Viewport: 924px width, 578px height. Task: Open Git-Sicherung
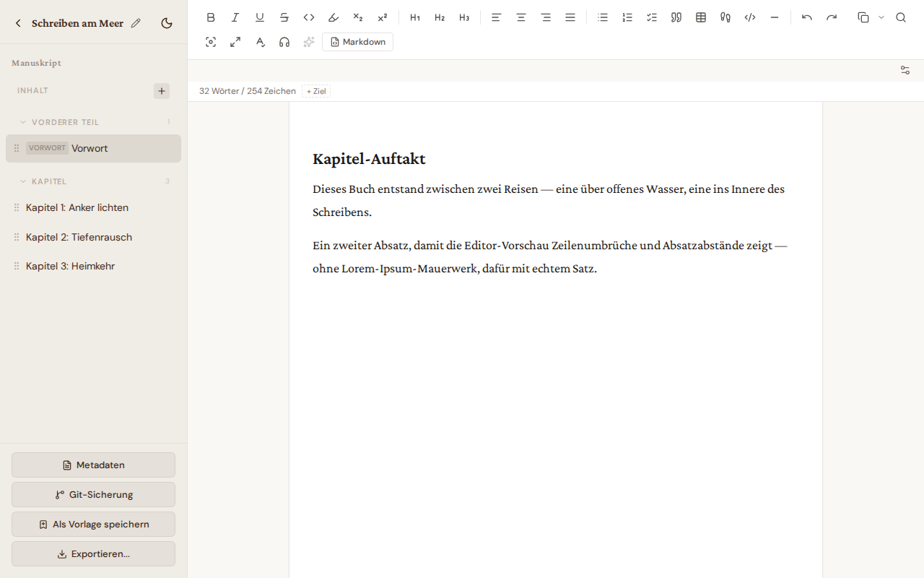click(x=93, y=495)
